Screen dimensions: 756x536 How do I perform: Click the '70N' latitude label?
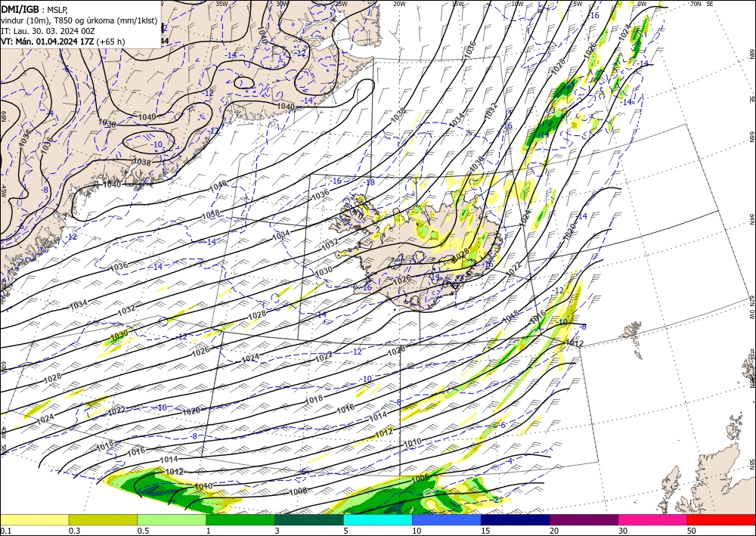pos(696,3)
